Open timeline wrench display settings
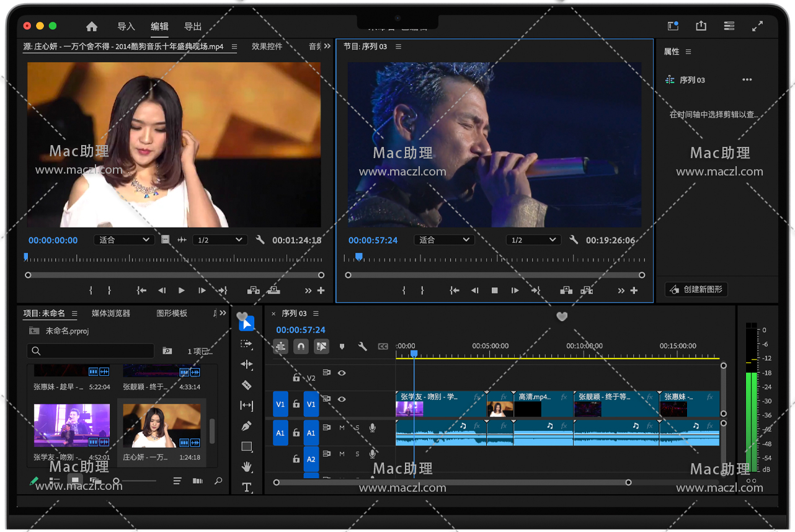Screen dimensions: 795x532 point(362,347)
